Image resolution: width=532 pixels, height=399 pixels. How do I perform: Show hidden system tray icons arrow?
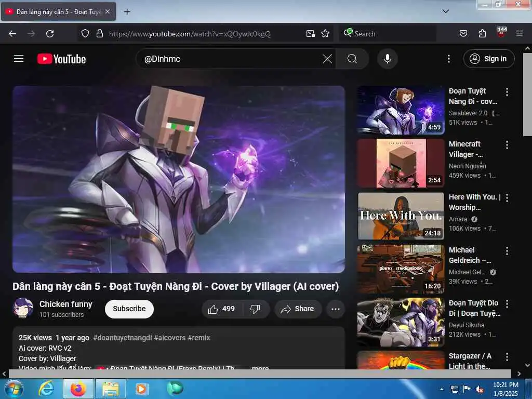click(442, 389)
